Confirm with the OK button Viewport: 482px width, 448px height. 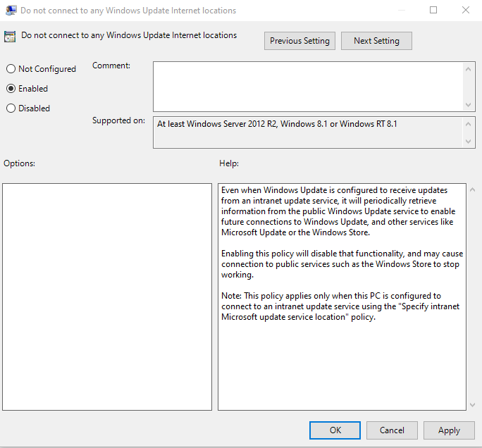[x=335, y=430]
